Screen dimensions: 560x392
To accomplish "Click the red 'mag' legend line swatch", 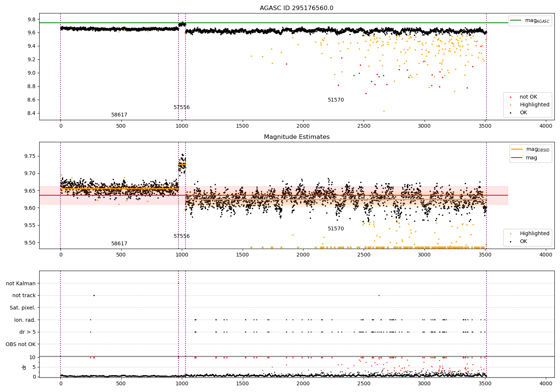I will [517, 158].
